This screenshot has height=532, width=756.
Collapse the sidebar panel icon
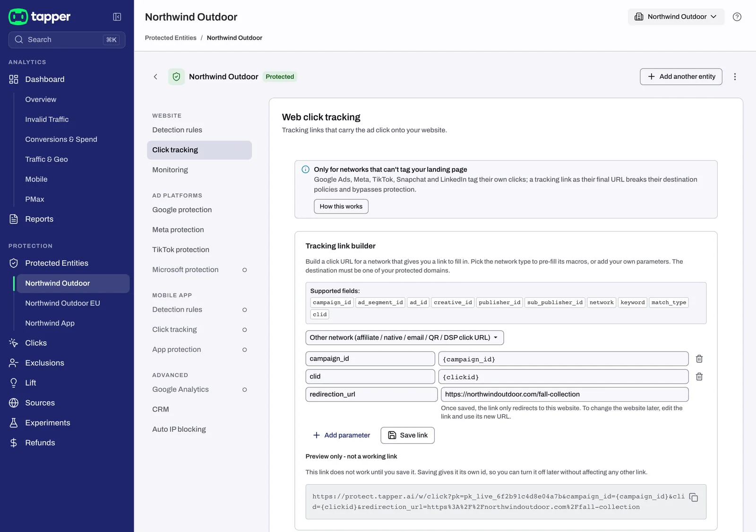click(x=117, y=17)
